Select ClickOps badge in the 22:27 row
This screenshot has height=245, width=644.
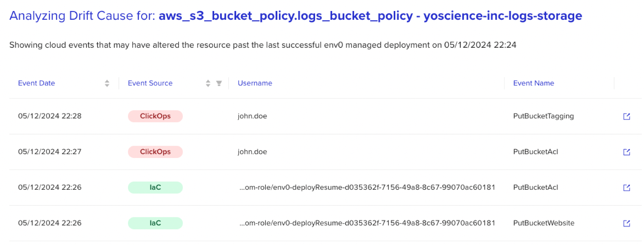[x=155, y=152]
